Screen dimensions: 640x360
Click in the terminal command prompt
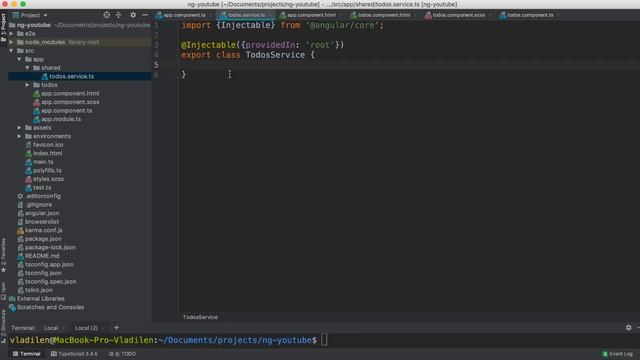324,340
